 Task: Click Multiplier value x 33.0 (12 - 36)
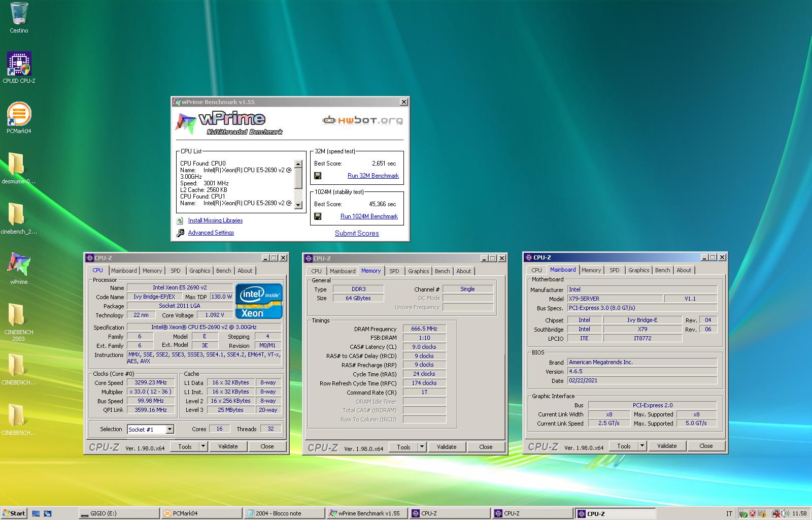[x=151, y=392]
